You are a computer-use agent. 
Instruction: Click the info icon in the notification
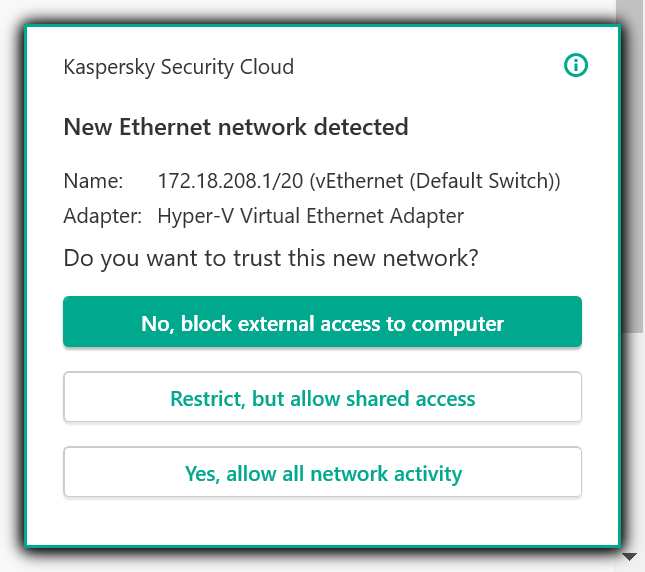pos(576,67)
